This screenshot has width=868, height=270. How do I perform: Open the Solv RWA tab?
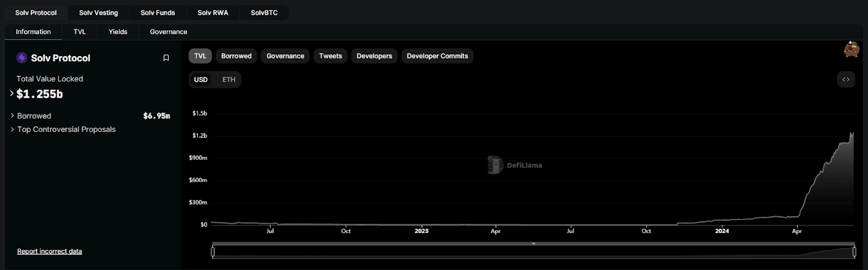pyautogui.click(x=213, y=12)
